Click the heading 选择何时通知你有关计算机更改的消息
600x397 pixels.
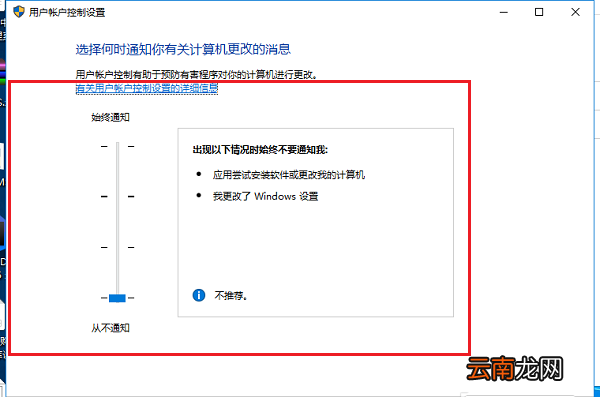183,49
